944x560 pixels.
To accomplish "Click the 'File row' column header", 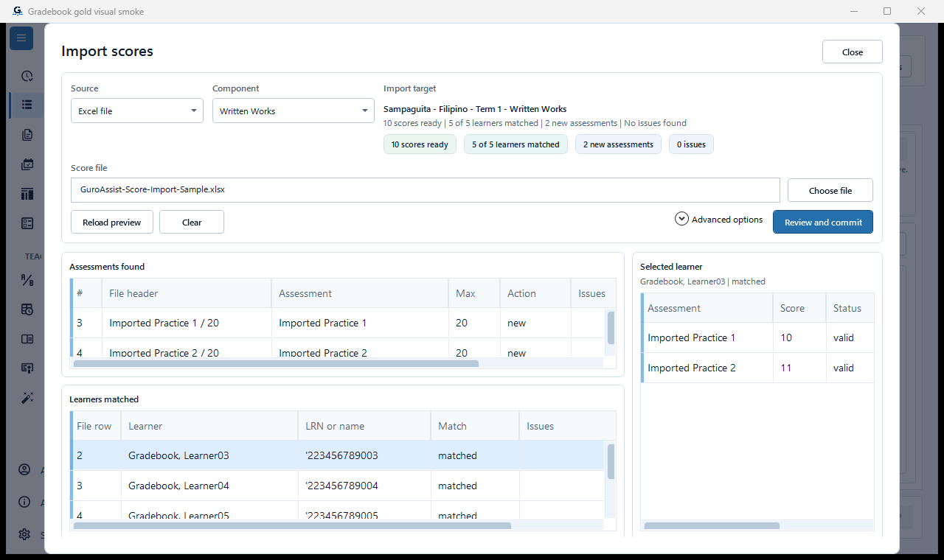I will (97, 426).
